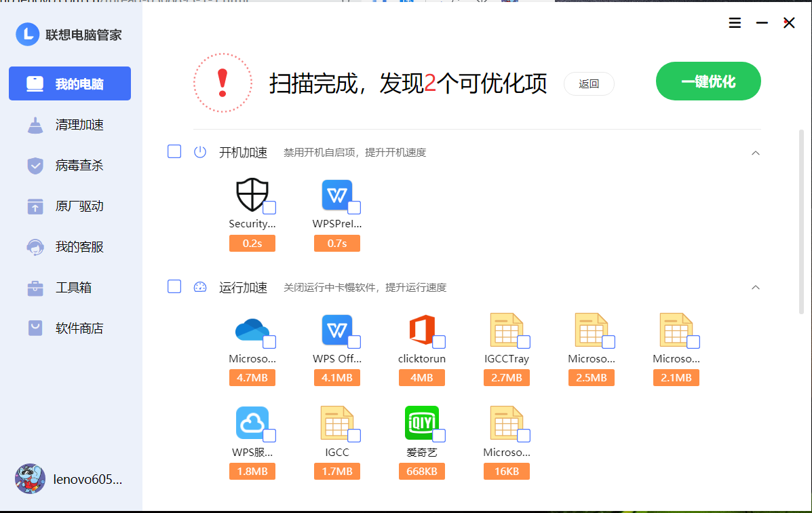Tick the IGCCTray item checkbox
This screenshot has width=812, height=513.
pos(524,342)
